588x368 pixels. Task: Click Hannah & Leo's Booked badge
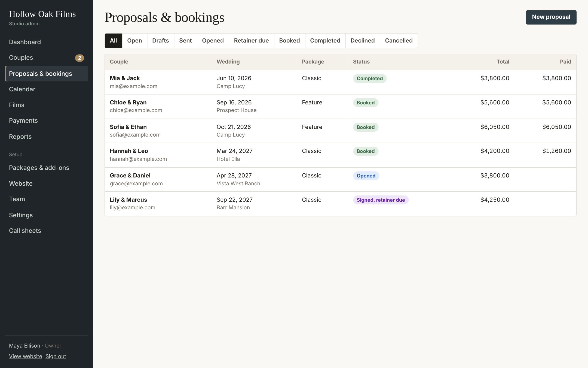[366, 151]
